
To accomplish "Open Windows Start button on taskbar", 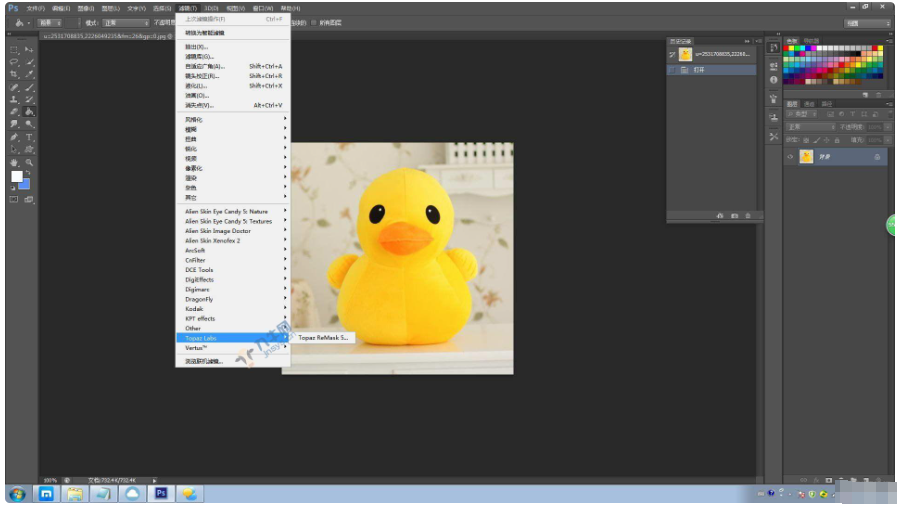I will tap(17, 494).
